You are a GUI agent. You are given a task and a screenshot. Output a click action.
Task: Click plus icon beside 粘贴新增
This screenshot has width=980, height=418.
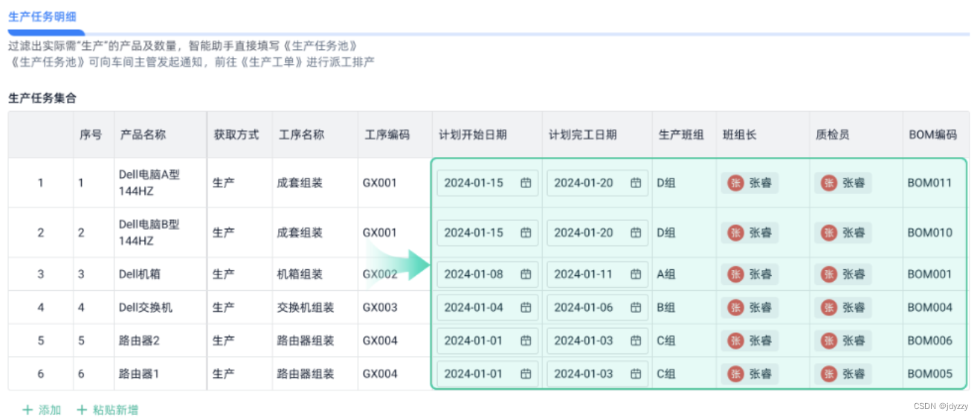tap(82, 410)
